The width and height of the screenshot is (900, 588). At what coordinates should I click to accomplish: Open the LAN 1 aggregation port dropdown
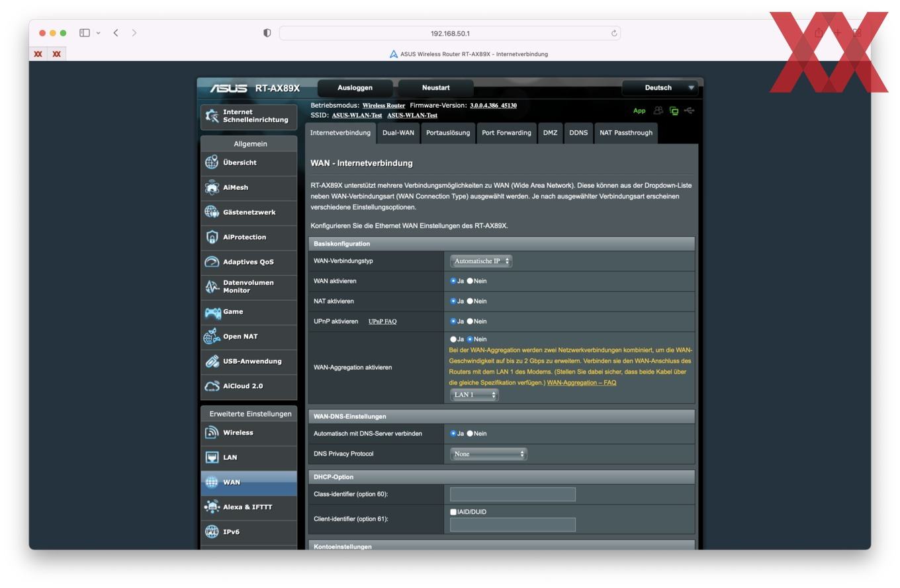474,395
